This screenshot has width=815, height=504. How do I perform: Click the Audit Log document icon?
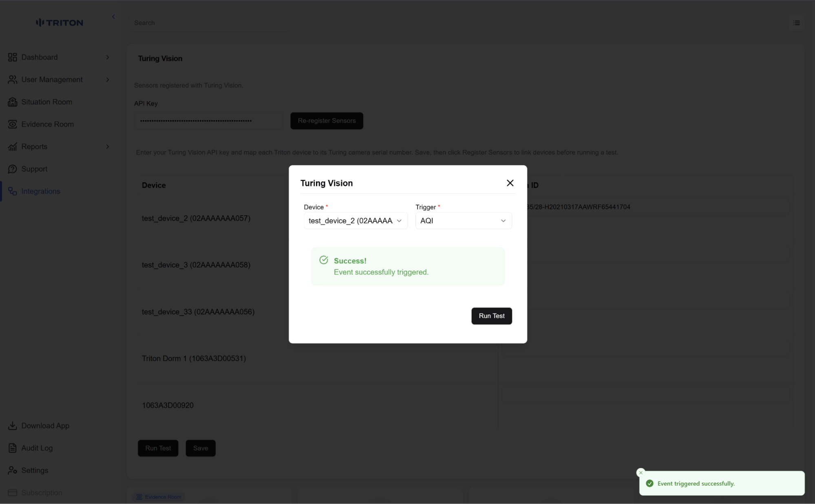pos(13,448)
